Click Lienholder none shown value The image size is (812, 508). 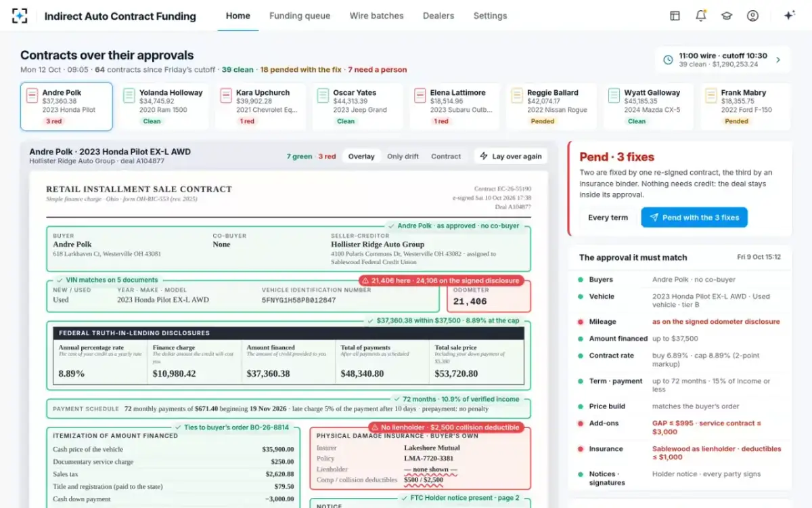pyautogui.click(x=431, y=469)
